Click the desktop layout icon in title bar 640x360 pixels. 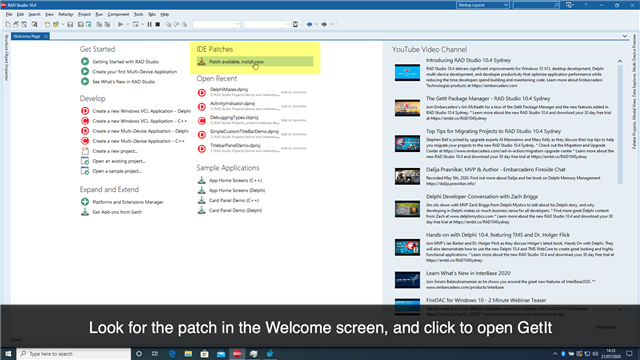point(569,5)
